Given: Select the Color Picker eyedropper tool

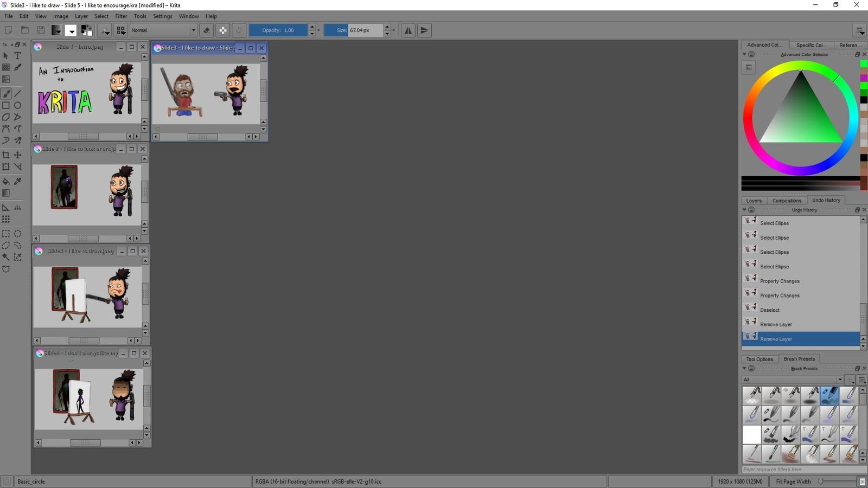Looking at the screenshot, I should (x=17, y=181).
